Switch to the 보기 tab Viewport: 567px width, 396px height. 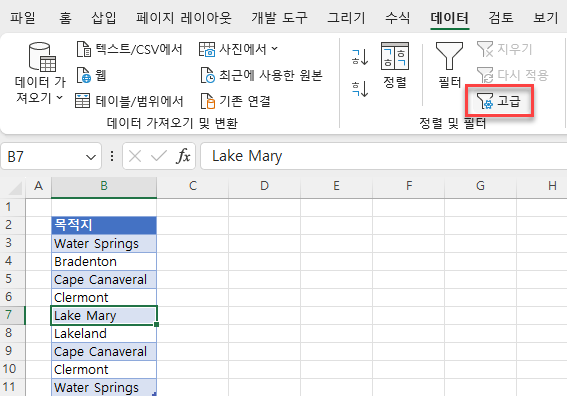point(546,17)
